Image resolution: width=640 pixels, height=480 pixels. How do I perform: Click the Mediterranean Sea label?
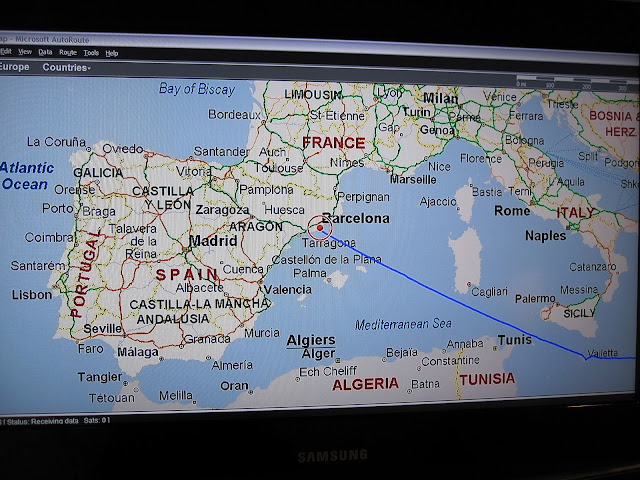tap(403, 324)
